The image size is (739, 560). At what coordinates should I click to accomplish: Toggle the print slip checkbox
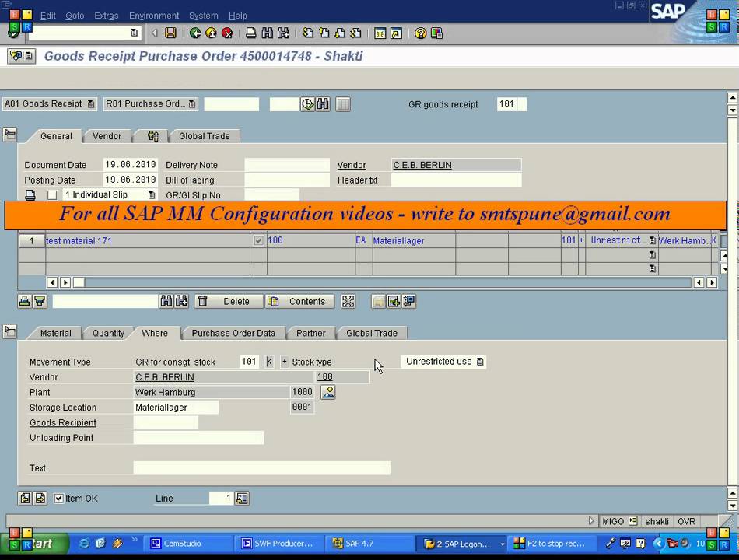(x=52, y=195)
